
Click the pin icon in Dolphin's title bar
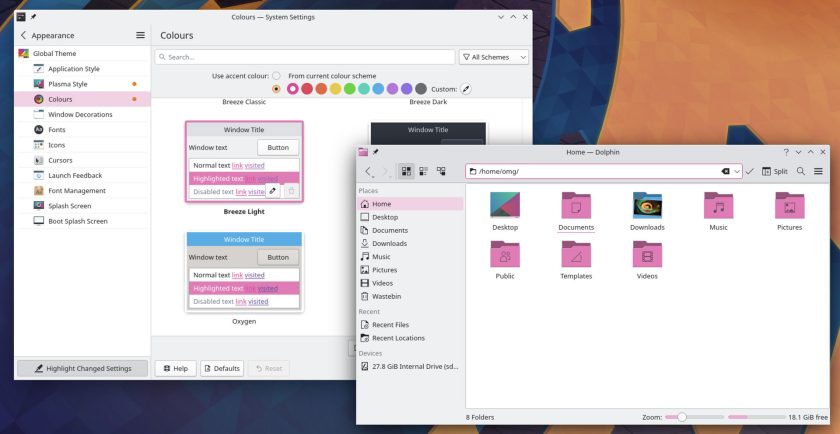[x=376, y=152]
